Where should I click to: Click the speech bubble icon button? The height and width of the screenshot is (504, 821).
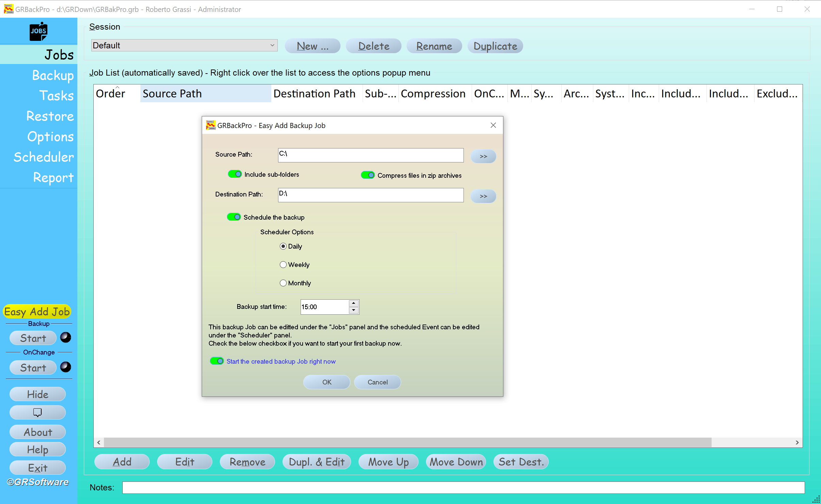click(x=37, y=412)
